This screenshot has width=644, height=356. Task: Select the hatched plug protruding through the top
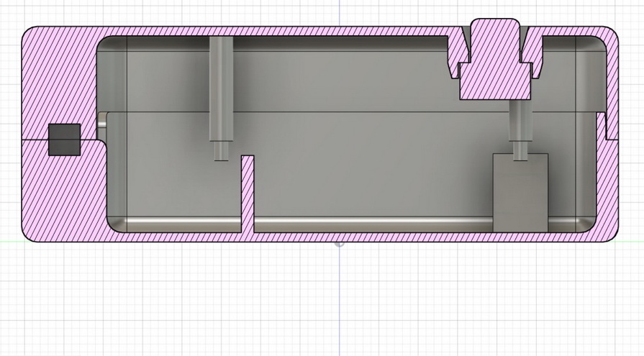[495, 59]
